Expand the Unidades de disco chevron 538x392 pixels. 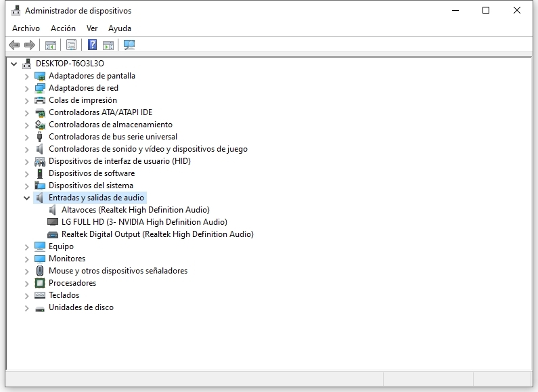[27, 308]
